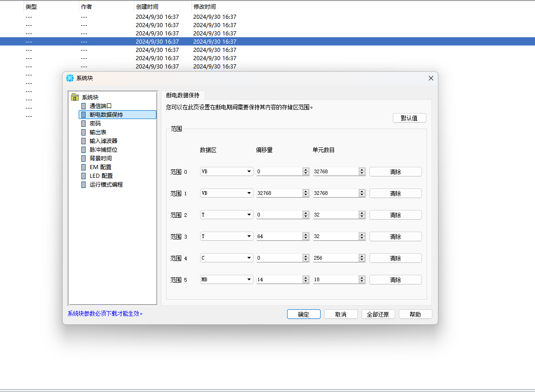The width and height of the screenshot is (535, 392).
Task: Clear 范围 5 with 清除 button
Action: [396, 280]
